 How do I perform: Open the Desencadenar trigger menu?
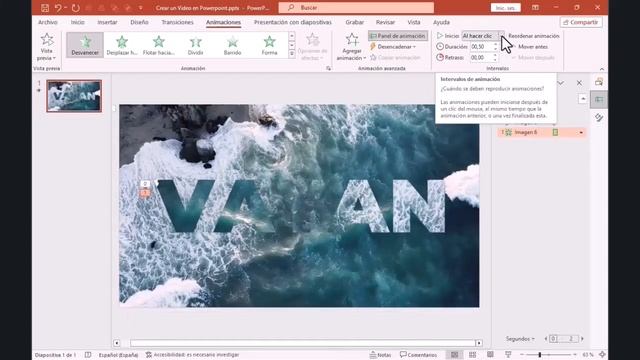tap(393, 47)
